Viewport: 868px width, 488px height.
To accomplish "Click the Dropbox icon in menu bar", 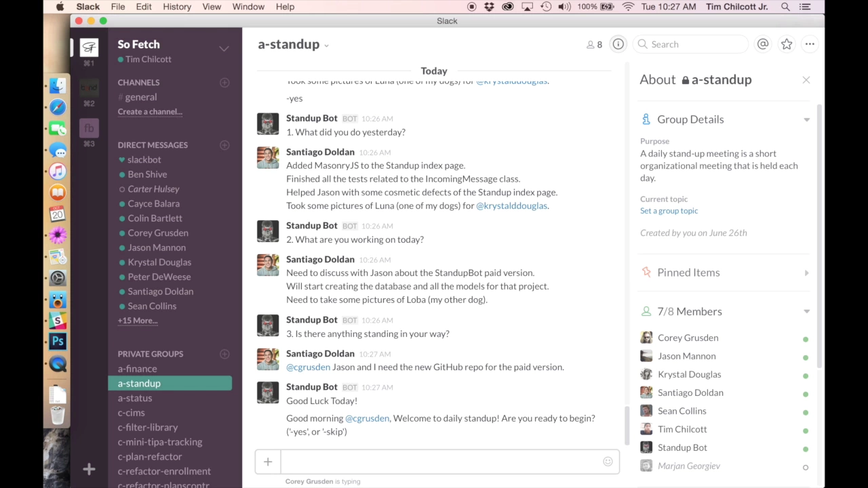I will click(490, 7).
